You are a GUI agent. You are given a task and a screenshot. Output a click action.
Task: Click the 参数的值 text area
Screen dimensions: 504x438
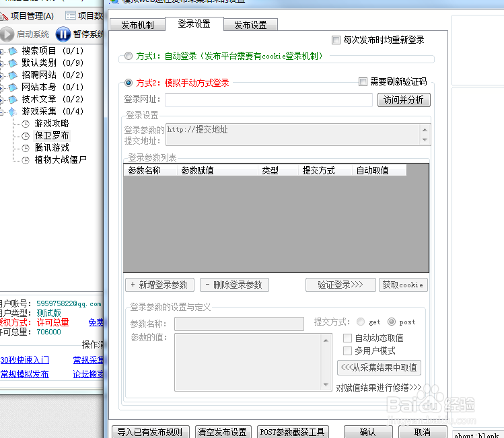(253, 362)
